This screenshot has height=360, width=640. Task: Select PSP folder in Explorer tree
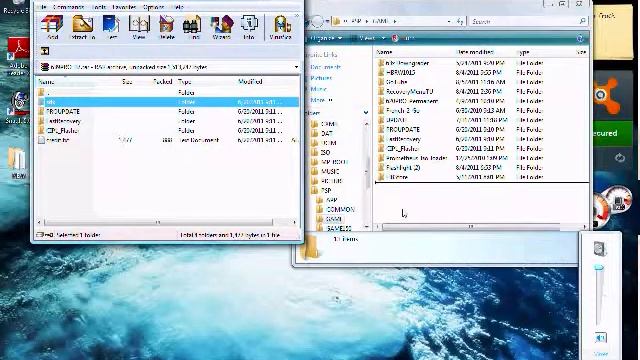pos(326,191)
